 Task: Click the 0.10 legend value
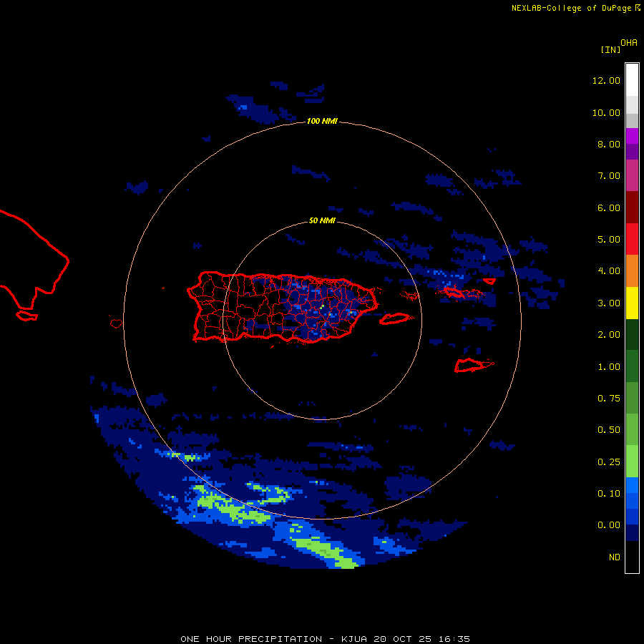click(609, 494)
